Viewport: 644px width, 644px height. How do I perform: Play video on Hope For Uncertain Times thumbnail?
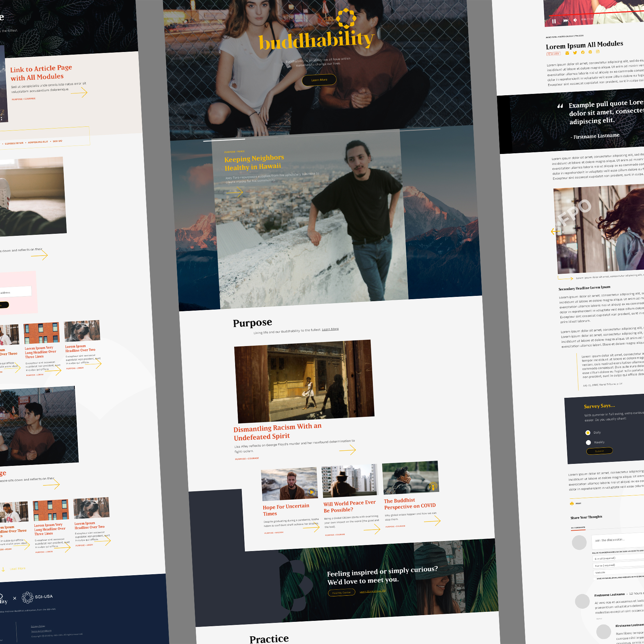click(x=312, y=492)
